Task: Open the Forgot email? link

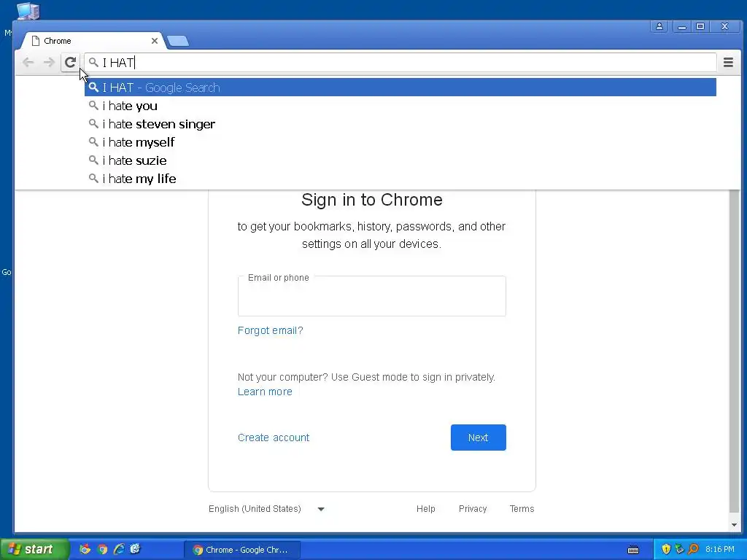Action: (x=270, y=330)
